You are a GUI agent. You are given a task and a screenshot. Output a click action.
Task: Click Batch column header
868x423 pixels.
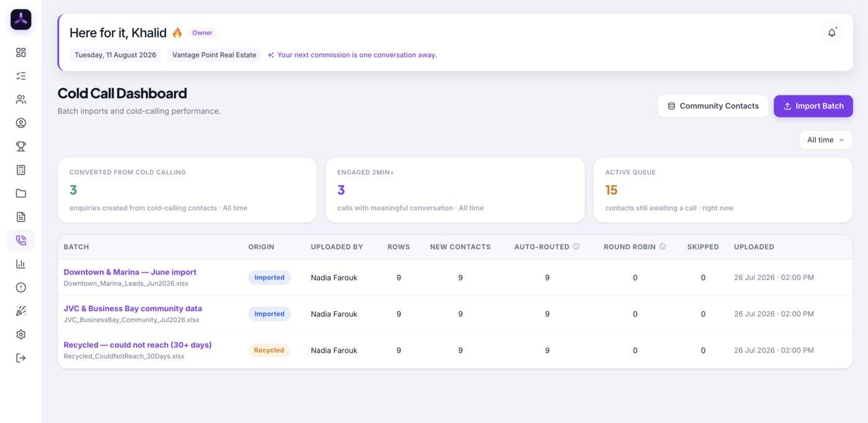coord(76,246)
